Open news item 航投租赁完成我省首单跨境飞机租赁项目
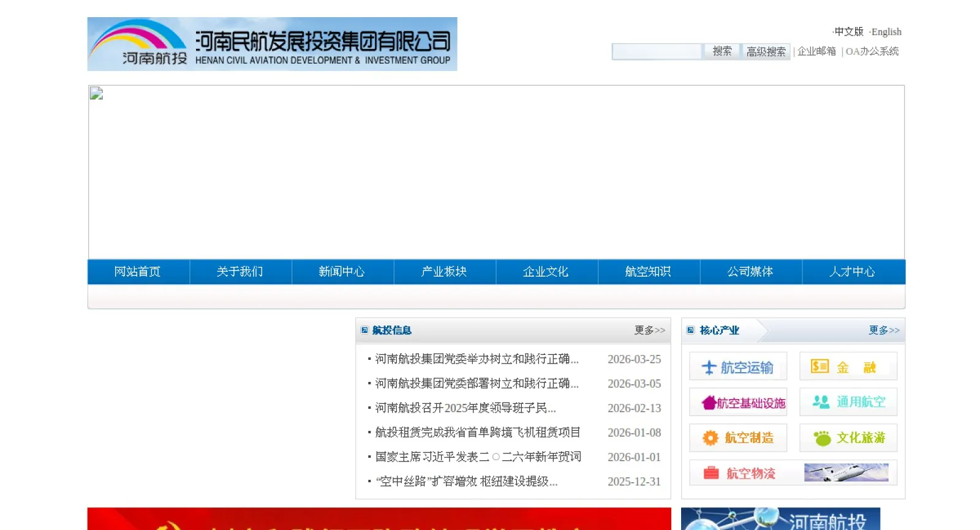 click(478, 433)
